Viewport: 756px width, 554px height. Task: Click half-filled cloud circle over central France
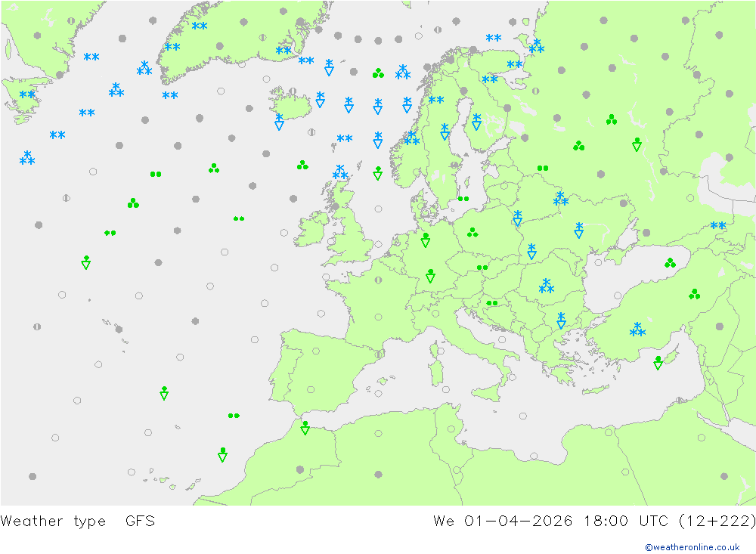(x=379, y=280)
